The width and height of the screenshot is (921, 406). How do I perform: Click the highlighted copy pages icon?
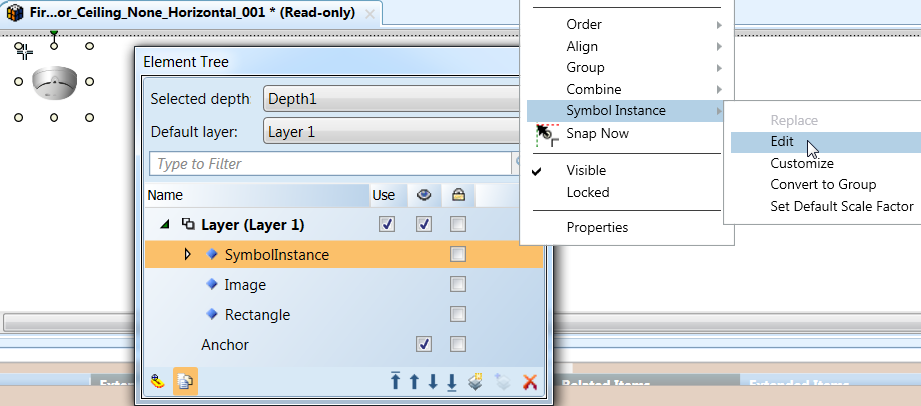(185, 381)
